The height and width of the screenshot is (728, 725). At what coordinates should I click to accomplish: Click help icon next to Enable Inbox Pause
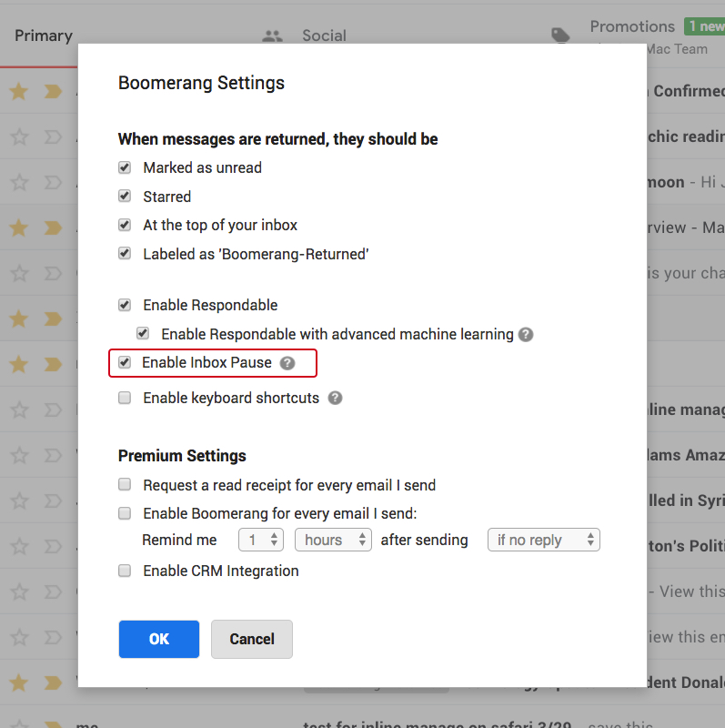(x=287, y=363)
